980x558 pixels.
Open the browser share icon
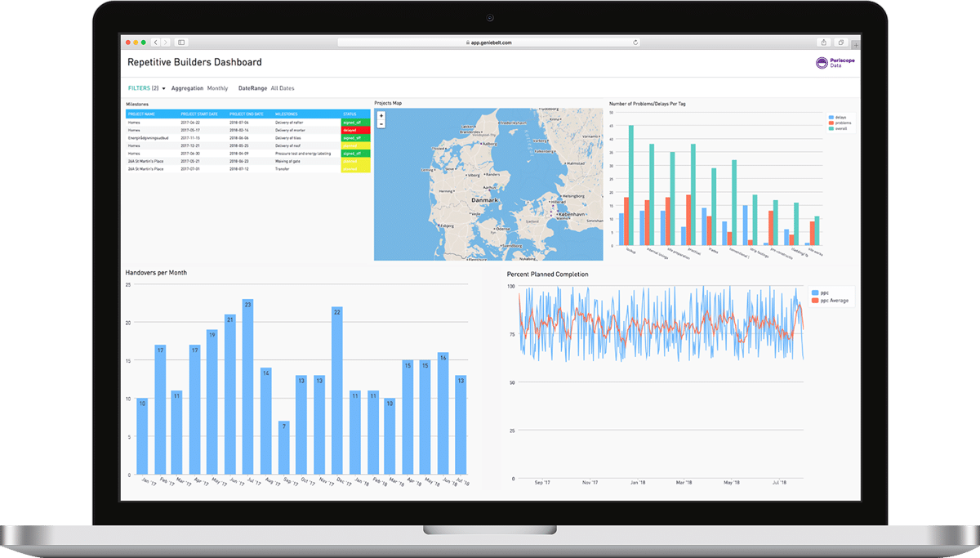pyautogui.click(x=823, y=42)
